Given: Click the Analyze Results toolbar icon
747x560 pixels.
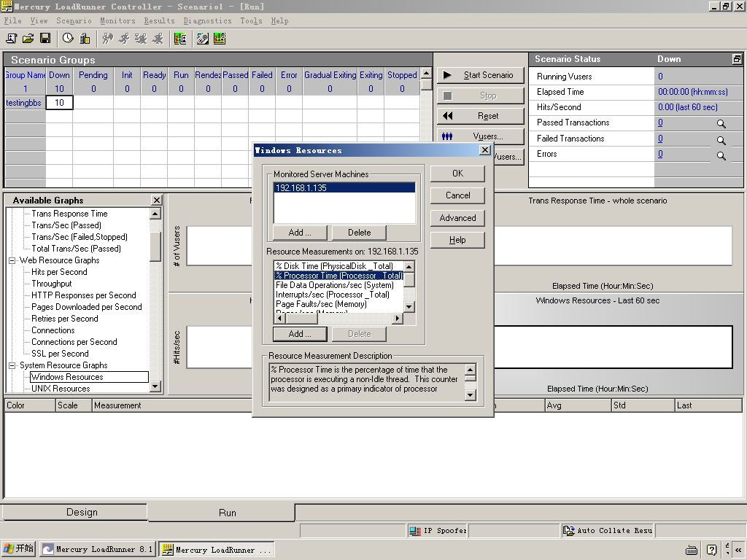Looking at the screenshot, I should point(180,39).
